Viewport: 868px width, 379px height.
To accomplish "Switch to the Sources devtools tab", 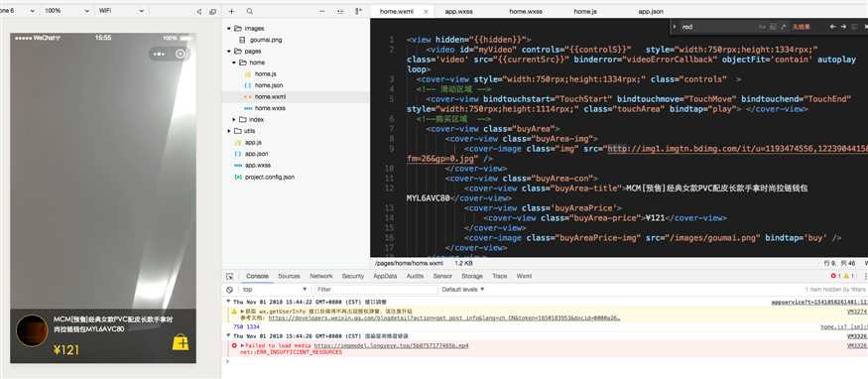I will click(289, 276).
